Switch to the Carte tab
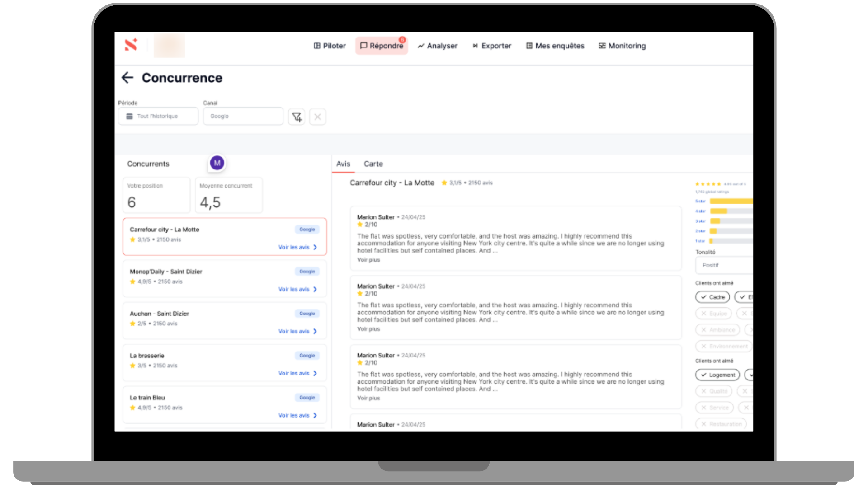This screenshot has height=488, width=868. pyautogui.click(x=373, y=164)
